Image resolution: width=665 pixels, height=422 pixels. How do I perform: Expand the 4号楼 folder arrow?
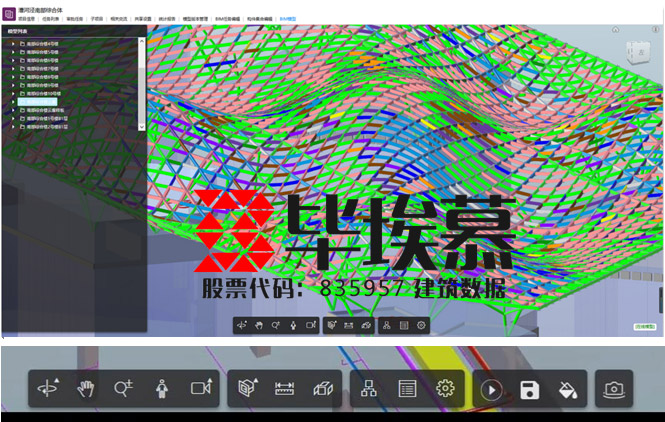[13, 44]
